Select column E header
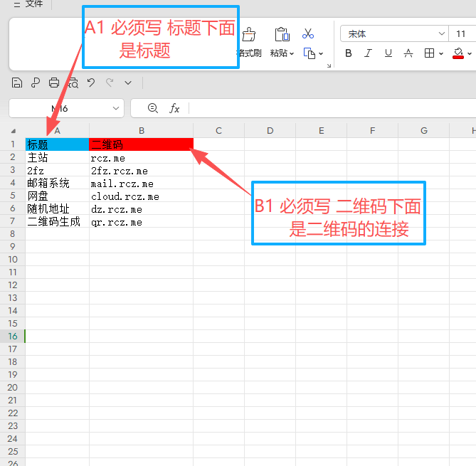The image size is (476, 466). point(321,130)
